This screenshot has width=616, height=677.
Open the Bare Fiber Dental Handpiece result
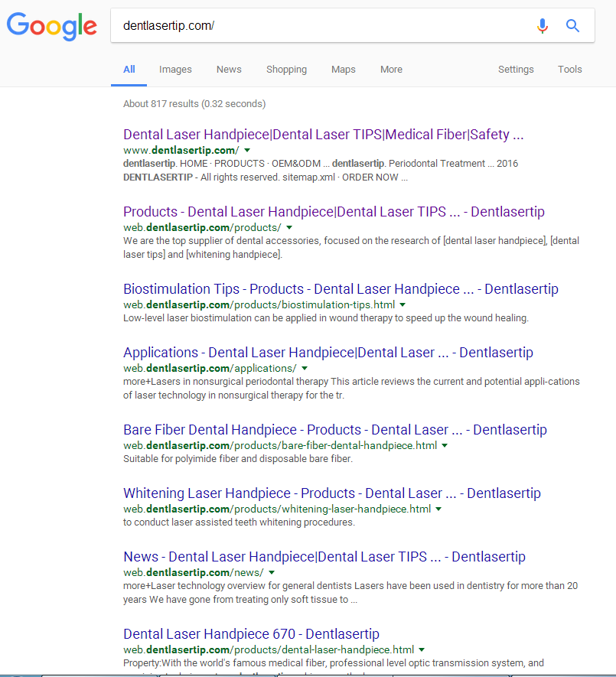[x=335, y=430]
